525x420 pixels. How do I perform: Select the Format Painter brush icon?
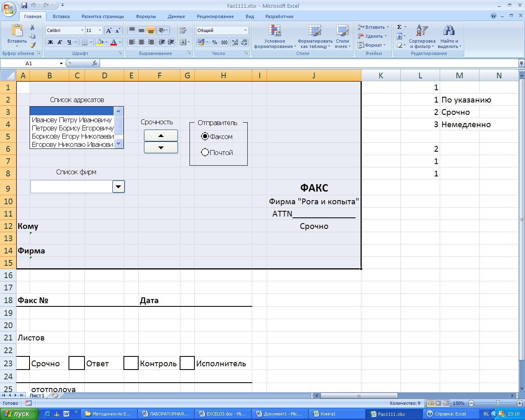(32, 45)
